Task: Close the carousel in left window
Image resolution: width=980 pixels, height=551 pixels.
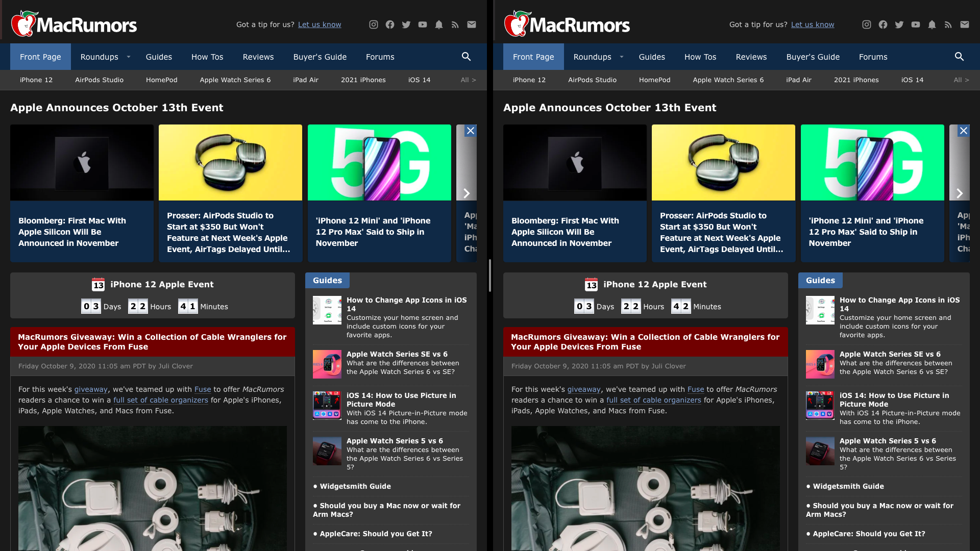Action: [471, 131]
